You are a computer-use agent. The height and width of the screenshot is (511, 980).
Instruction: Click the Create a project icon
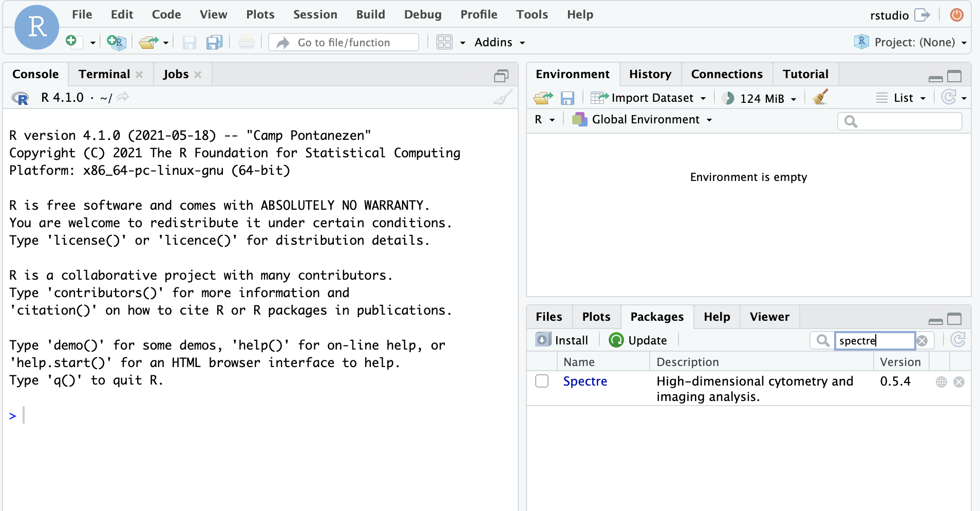[117, 42]
